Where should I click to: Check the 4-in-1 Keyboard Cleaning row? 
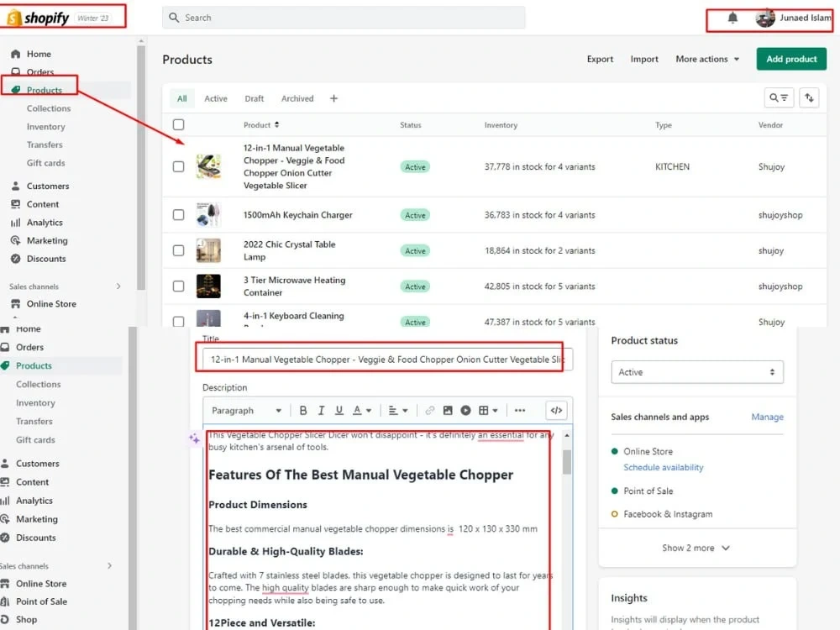(178, 322)
